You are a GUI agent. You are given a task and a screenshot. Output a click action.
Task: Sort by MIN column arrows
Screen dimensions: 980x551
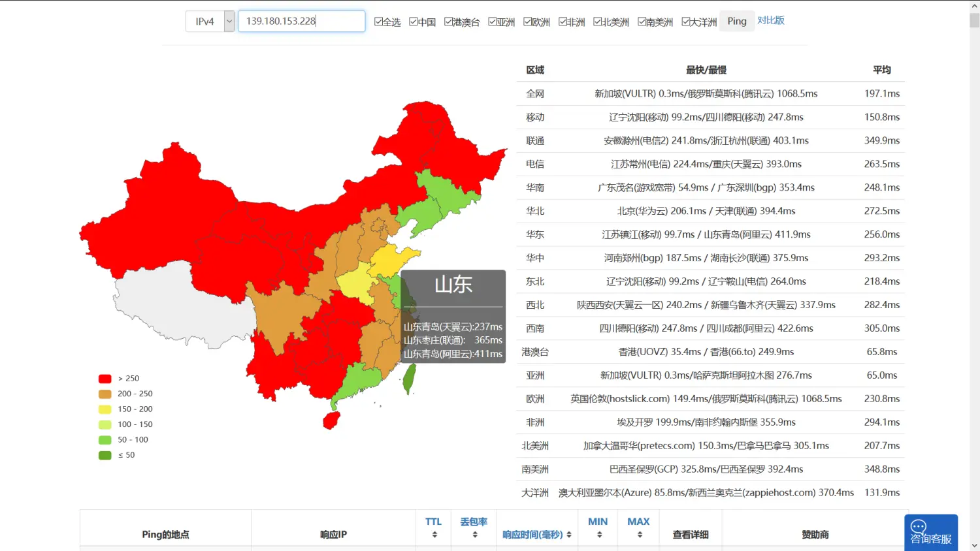[x=598, y=535]
